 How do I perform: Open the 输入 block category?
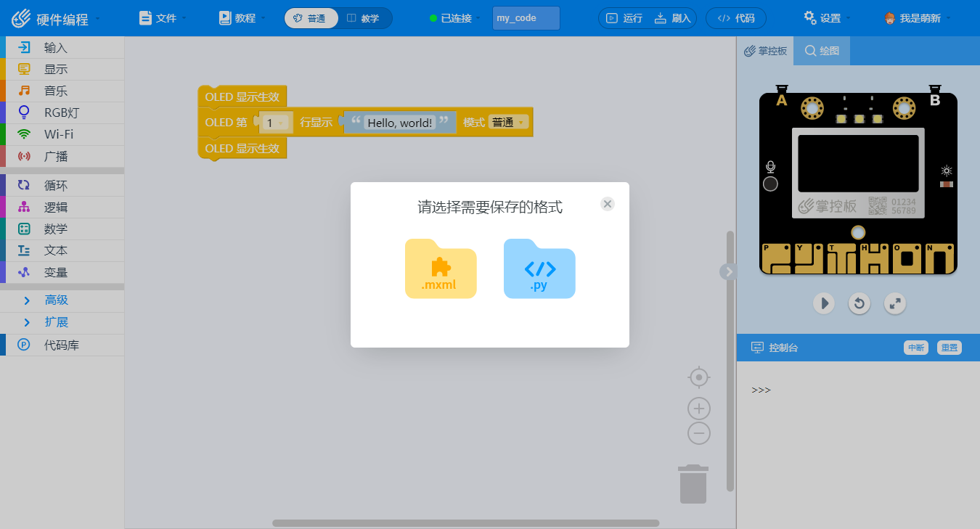click(62, 48)
